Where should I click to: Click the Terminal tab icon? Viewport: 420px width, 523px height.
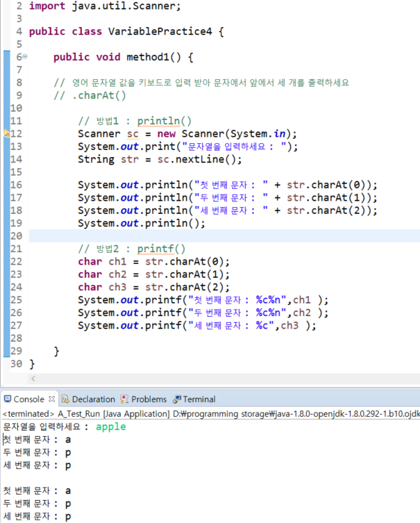pos(177,399)
